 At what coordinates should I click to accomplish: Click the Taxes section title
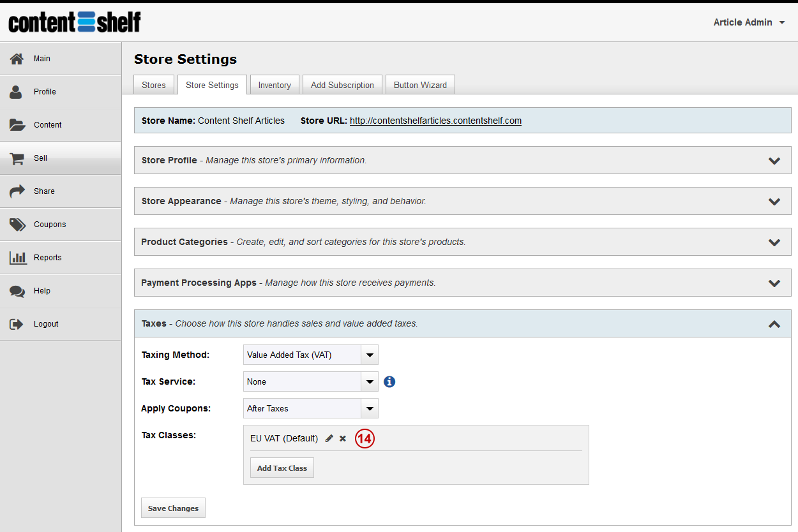154,323
